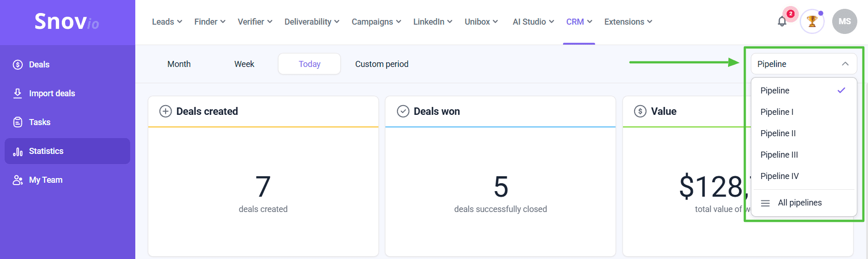Image resolution: width=868 pixels, height=259 pixels.
Task: Choose Pipeline II from the list
Action: (x=778, y=133)
